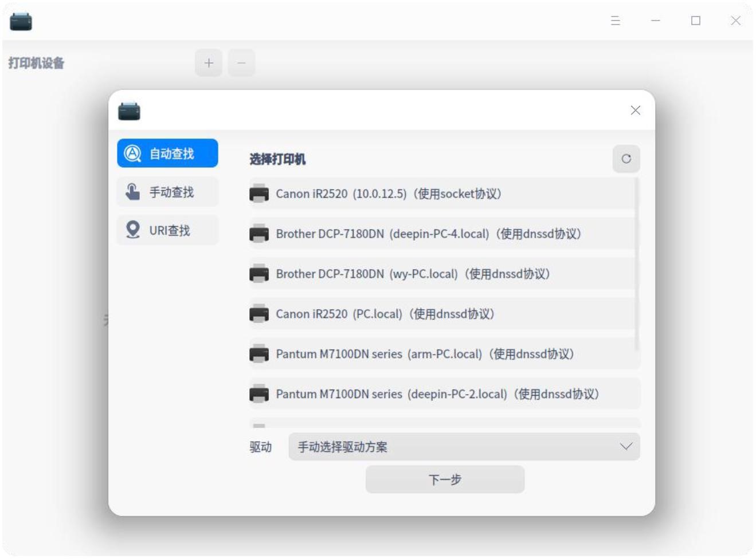
Task: Click the printer list scrollbar
Action: [637, 269]
